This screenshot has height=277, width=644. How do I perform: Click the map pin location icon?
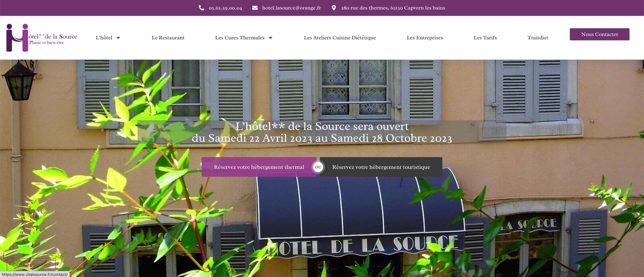pos(334,8)
